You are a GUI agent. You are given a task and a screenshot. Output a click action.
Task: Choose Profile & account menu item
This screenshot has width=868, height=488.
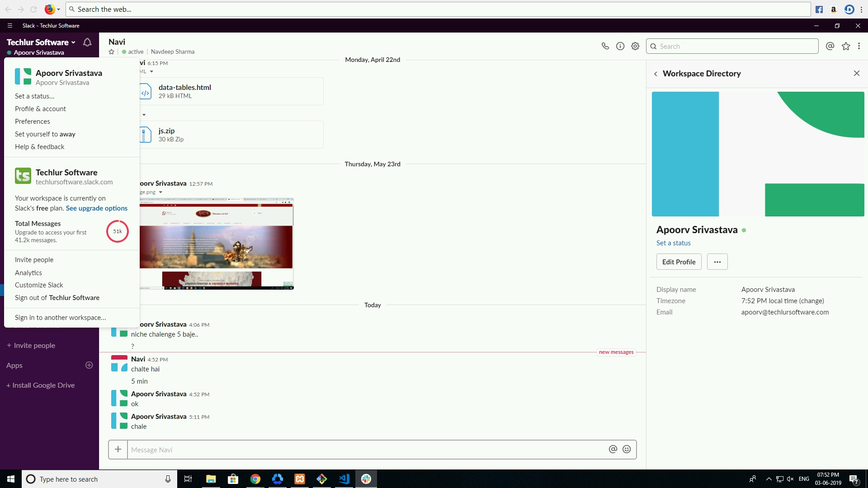click(x=40, y=109)
